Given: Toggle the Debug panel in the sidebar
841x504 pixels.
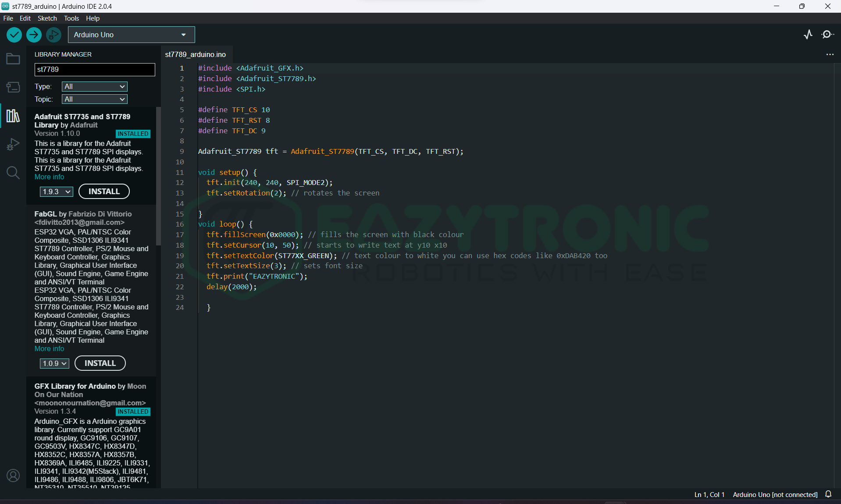Looking at the screenshot, I should (13, 144).
